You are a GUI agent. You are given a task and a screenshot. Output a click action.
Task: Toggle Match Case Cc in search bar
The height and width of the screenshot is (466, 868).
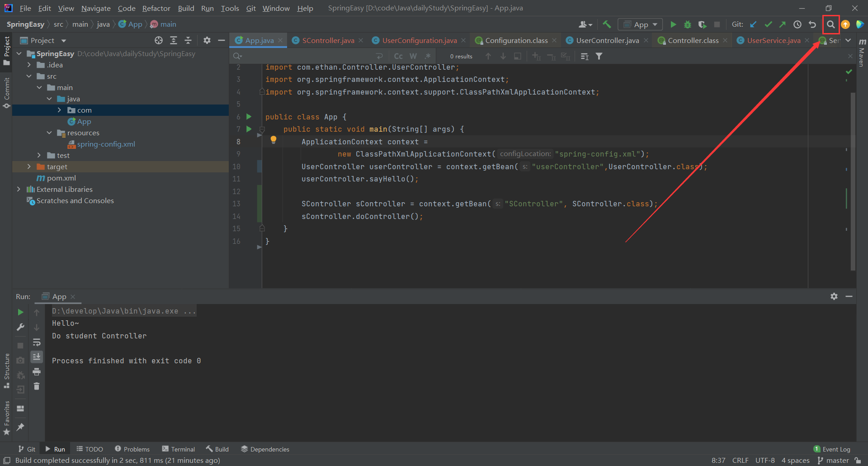coord(398,56)
